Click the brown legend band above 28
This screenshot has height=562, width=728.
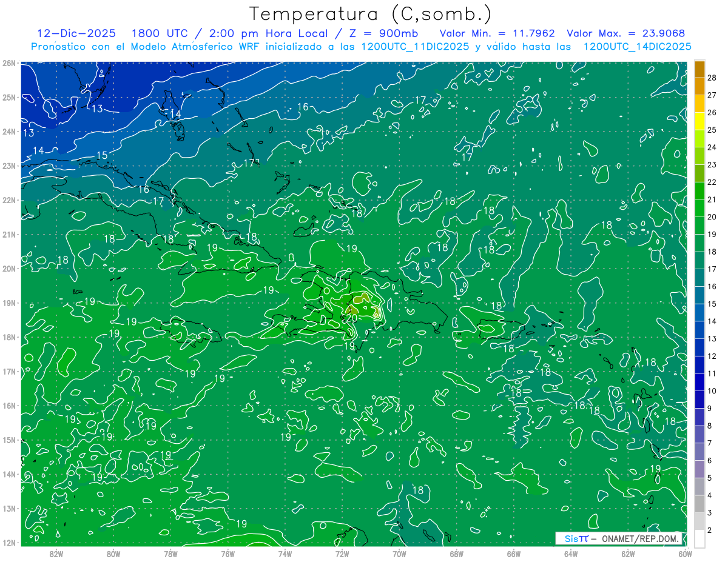click(699, 69)
